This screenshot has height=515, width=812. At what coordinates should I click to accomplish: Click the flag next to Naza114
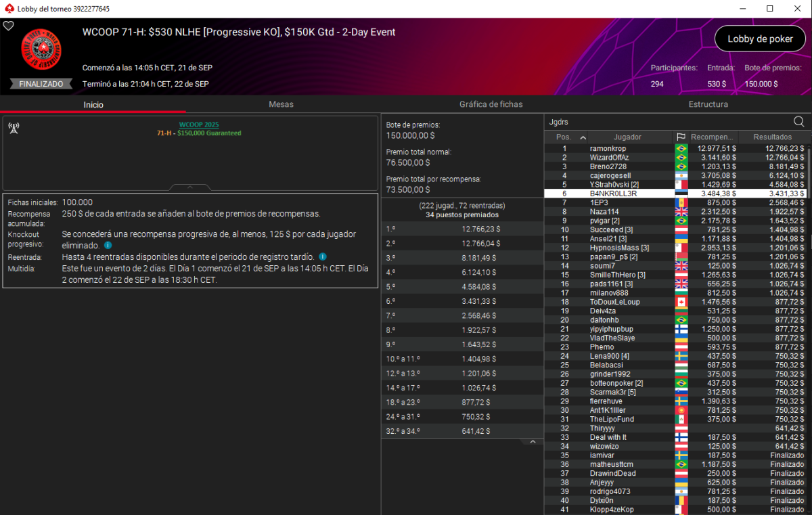(x=681, y=211)
